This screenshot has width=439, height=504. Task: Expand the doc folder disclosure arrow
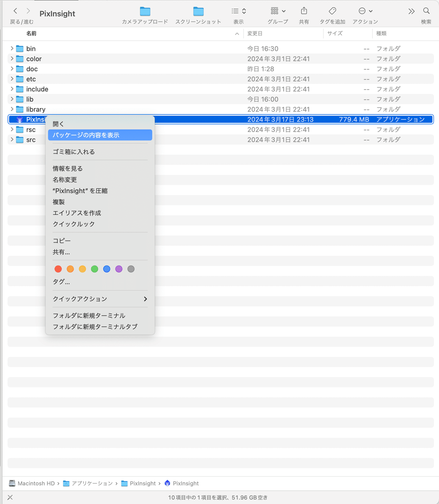click(x=12, y=69)
